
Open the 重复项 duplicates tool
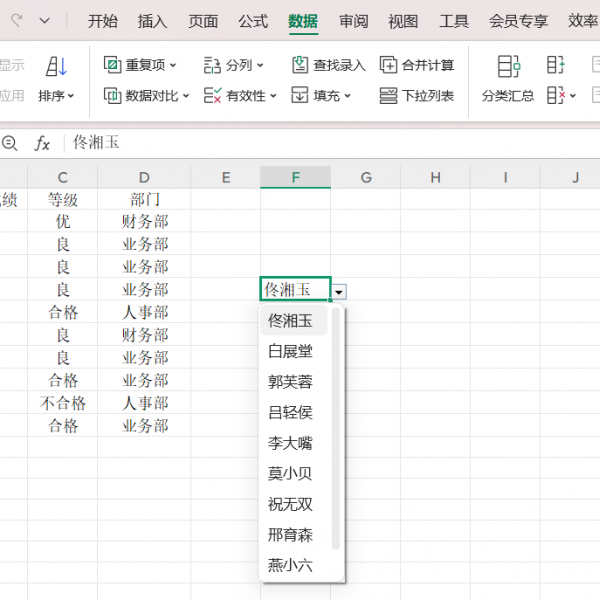113,65
